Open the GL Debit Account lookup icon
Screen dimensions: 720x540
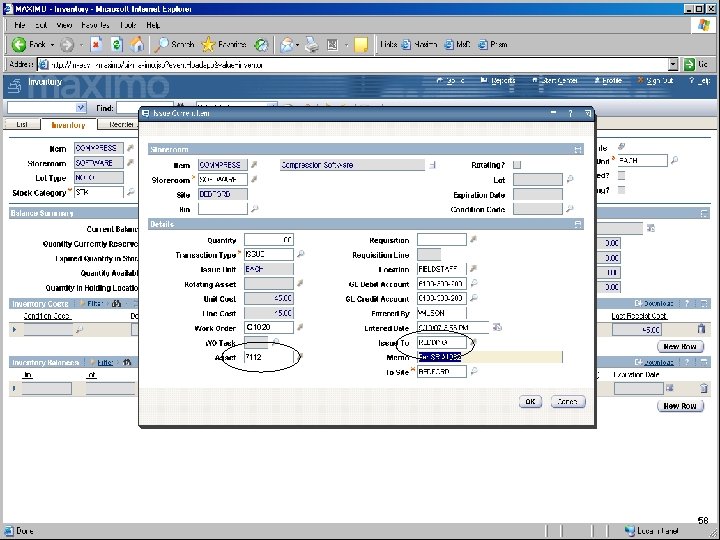(474, 283)
